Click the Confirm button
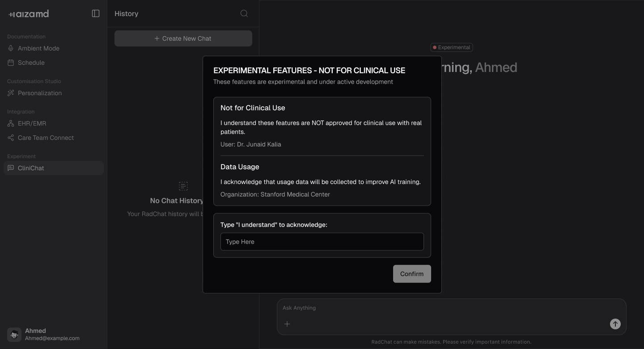The width and height of the screenshot is (644, 349). point(412,274)
